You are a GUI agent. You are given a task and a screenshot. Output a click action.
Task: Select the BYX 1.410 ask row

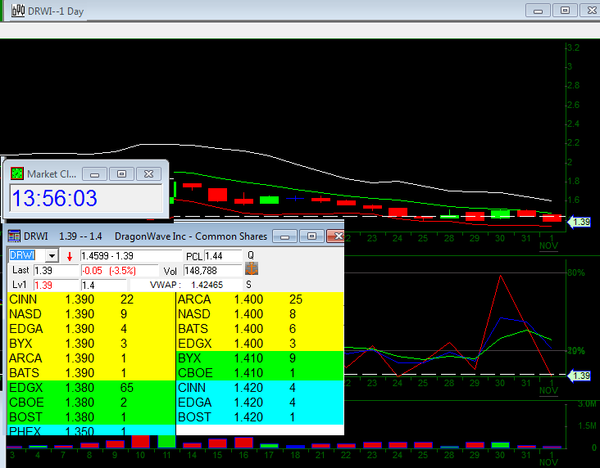coord(258,357)
